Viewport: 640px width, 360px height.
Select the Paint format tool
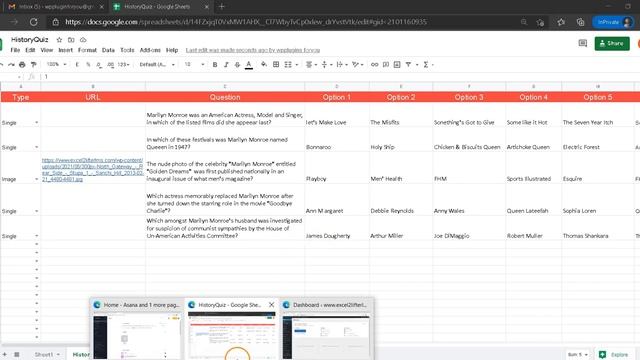pyautogui.click(x=33, y=64)
